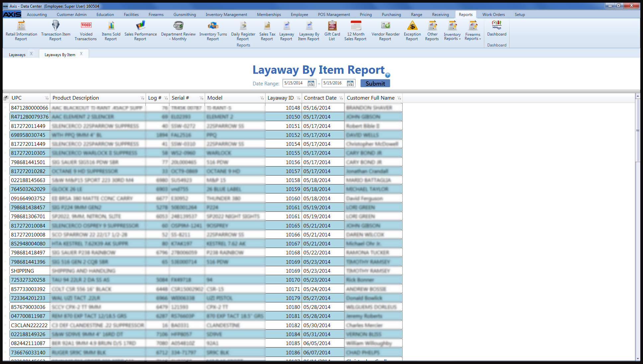Click the contract date 06/05/2014 cell
The image size is (643, 364).
[322, 343]
